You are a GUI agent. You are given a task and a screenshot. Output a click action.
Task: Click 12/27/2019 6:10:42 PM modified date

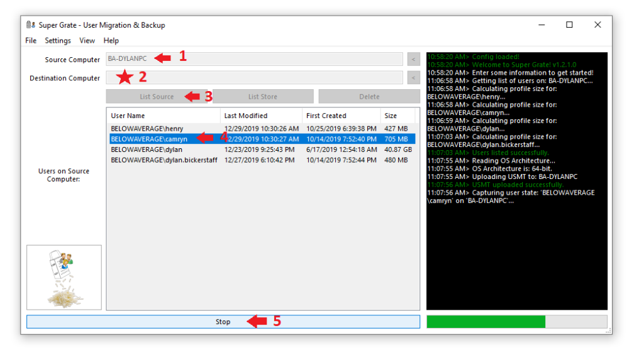(x=259, y=160)
